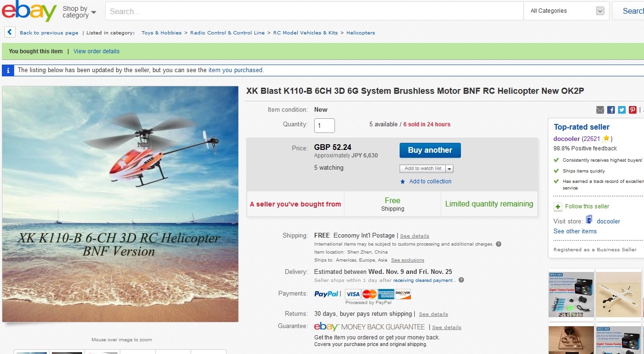The image size is (644, 354).
Task: Open the 'item you purchased' link
Action: (x=235, y=70)
